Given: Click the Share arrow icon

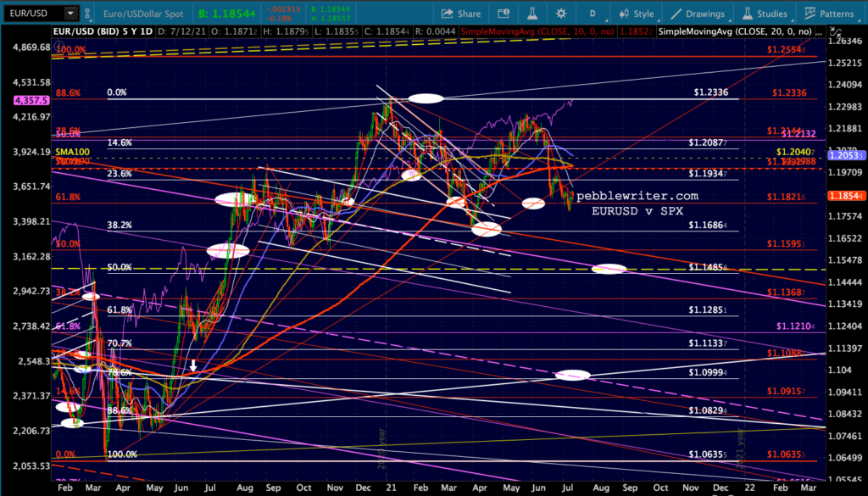Looking at the screenshot, I should click(x=447, y=14).
